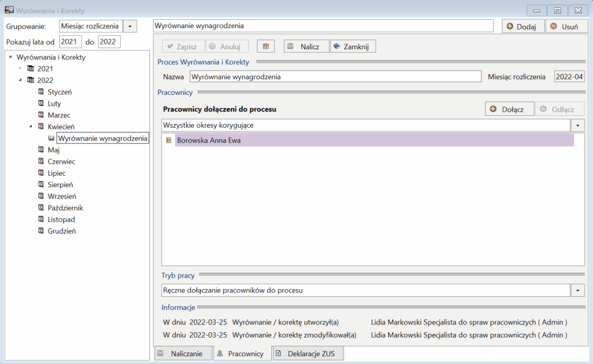Click the Pokazuj lata od 2021 field
This screenshot has width=593, height=364.
tap(70, 41)
